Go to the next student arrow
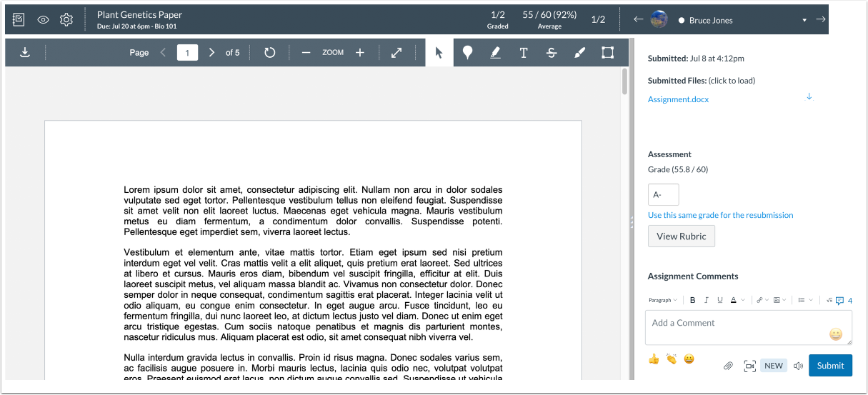Image resolution: width=868 pixels, height=395 pixels. click(821, 19)
